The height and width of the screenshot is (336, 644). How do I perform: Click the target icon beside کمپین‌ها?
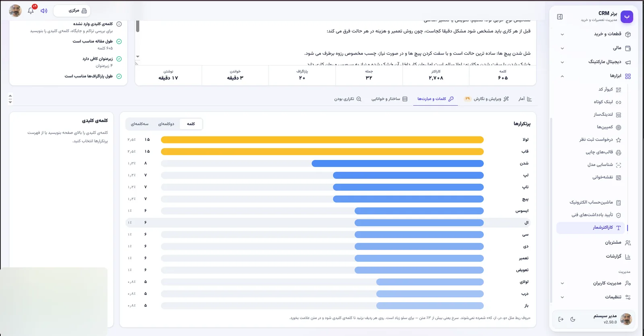click(x=619, y=127)
